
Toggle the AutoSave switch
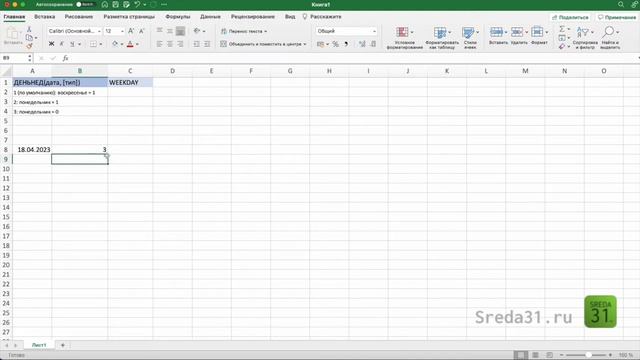click(x=85, y=4)
